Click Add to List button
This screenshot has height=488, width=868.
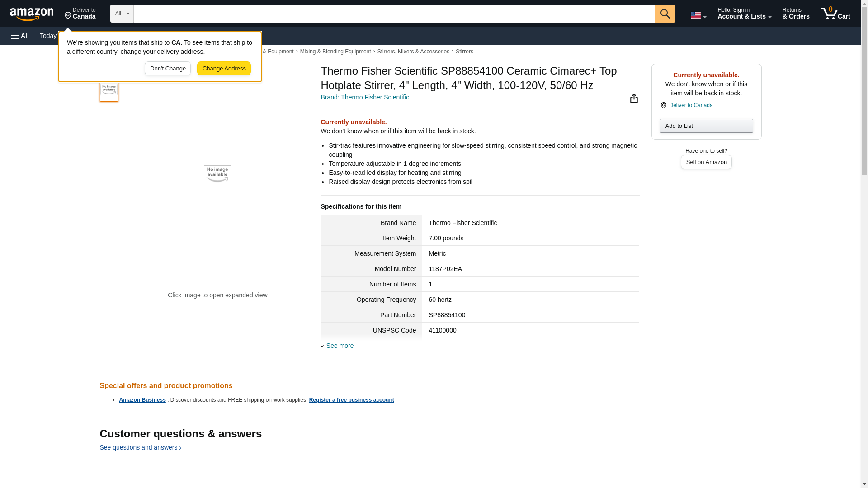[x=706, y=126]
